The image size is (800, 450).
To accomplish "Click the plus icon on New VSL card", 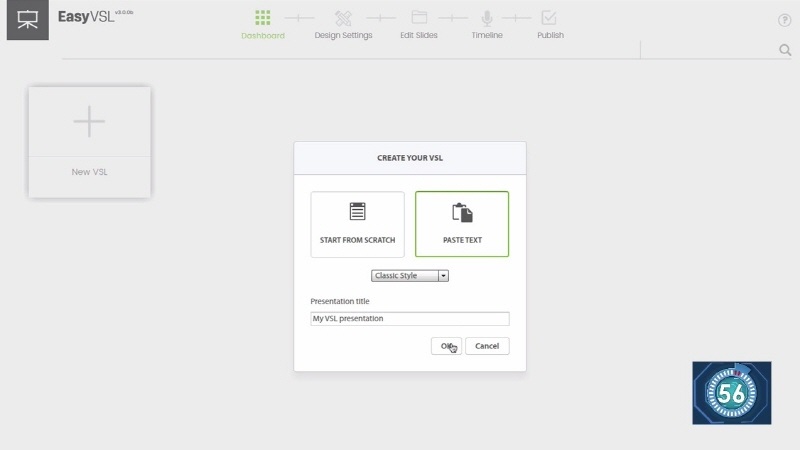I will pos(89,121).
